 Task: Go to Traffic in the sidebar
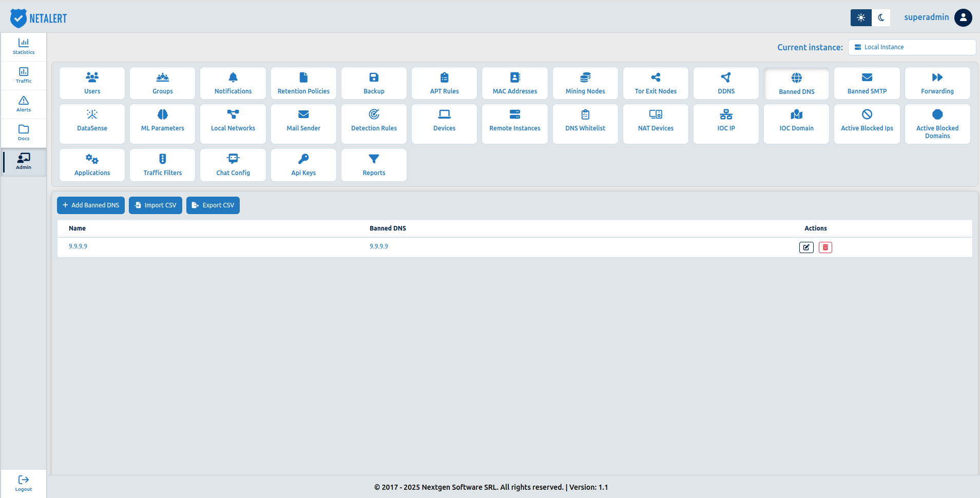[24, 75]
